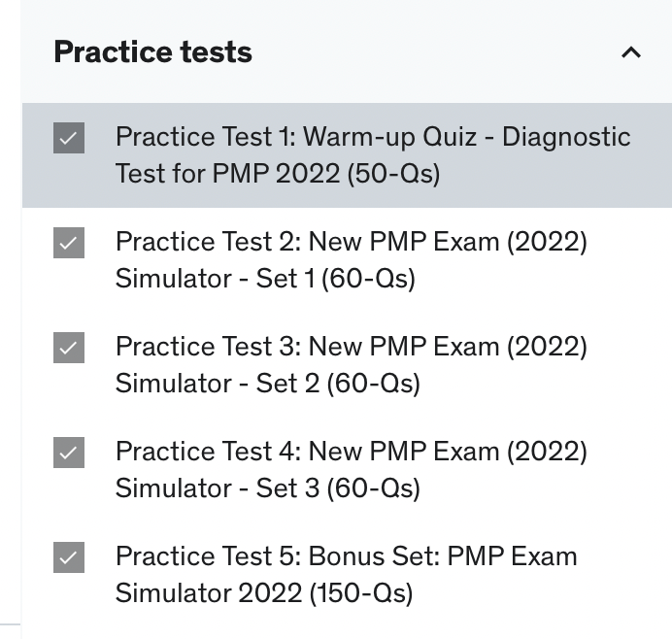672x639 pixels.
Task: Pick the "Simulator - Set 3 (60-Qs)" line
Action: pos(267,489)
